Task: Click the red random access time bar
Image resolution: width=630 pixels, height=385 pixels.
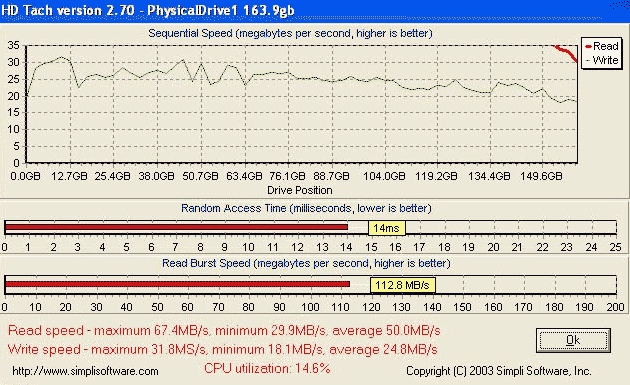Action: coord(176,227)
